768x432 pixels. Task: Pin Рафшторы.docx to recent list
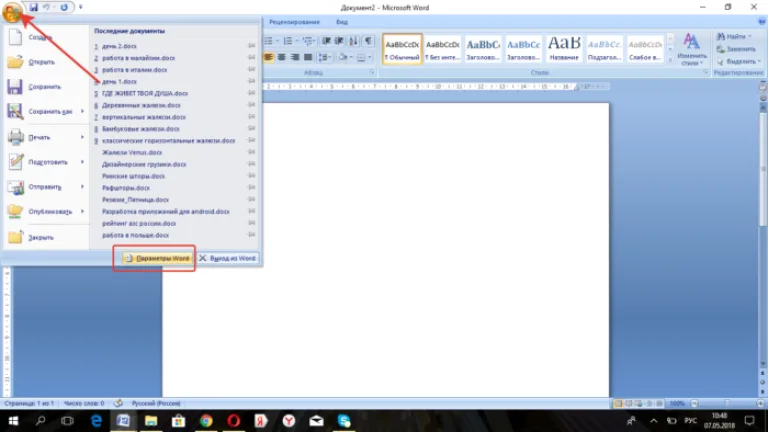tap(251, 188)
